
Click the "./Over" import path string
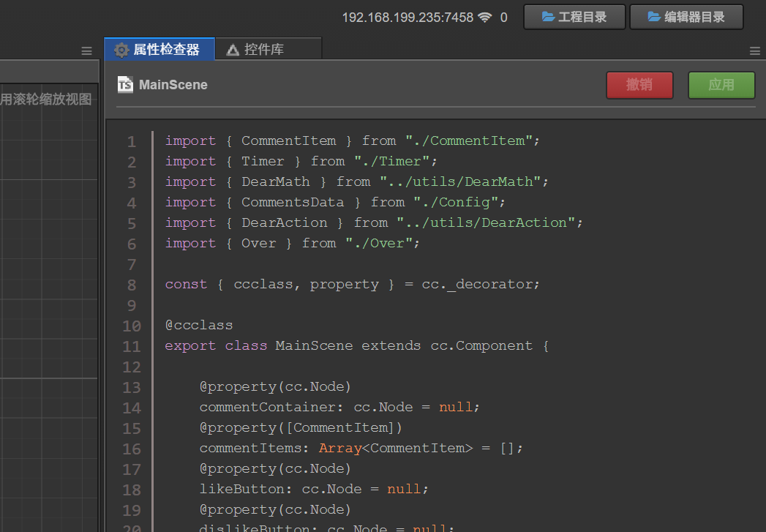pyautogui.click(x=379, y=243)
